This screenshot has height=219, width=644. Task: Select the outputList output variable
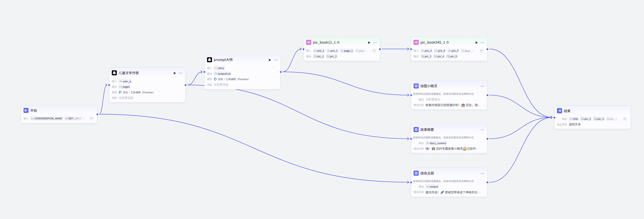tap(222, 74)
